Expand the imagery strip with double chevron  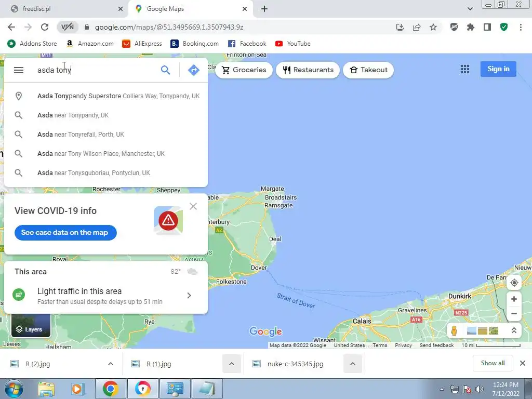pyautogui.click(x=514, y=330)
